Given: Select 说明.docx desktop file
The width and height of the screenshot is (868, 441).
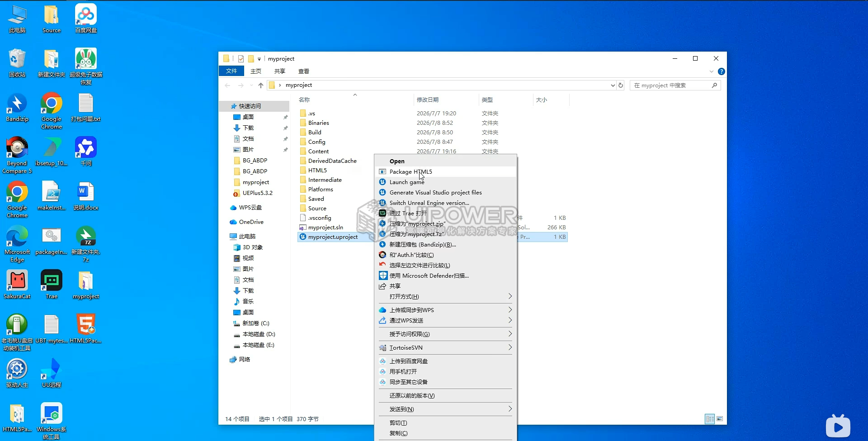Looking at the screenshot, I should pyautogui.click(x=86, y=196).
